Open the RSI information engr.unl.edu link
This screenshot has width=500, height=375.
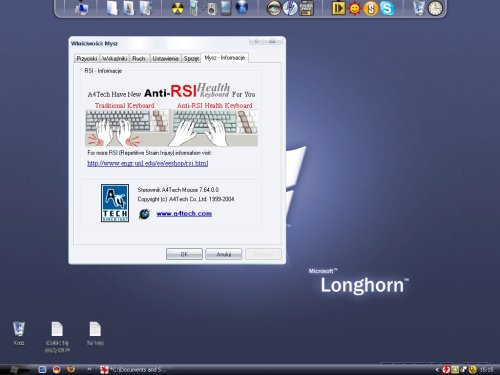[148, 163]
